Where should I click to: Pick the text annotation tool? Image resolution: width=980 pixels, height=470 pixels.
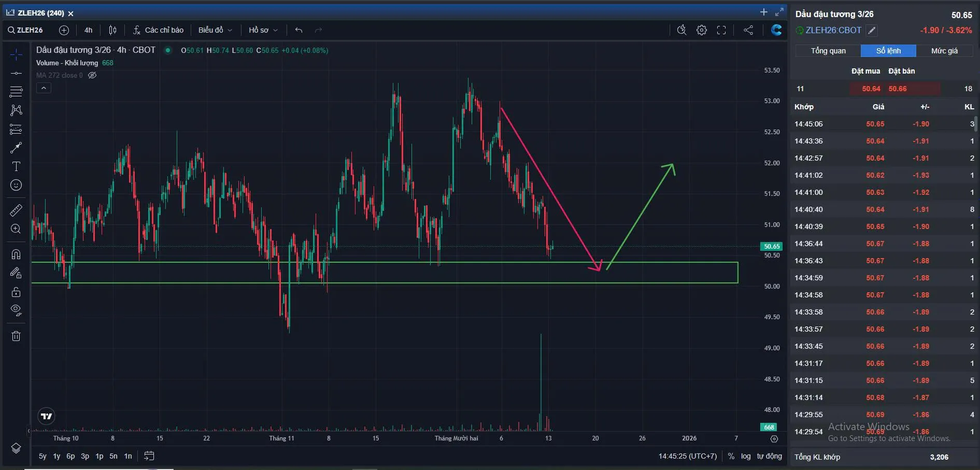(16, 166)
